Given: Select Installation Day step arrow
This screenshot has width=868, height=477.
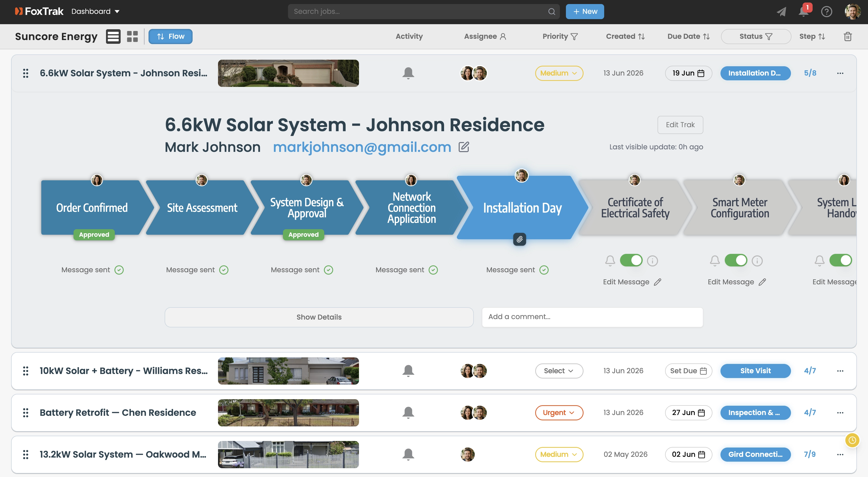Looking at the screenshot, I should [x=522, y=208].
